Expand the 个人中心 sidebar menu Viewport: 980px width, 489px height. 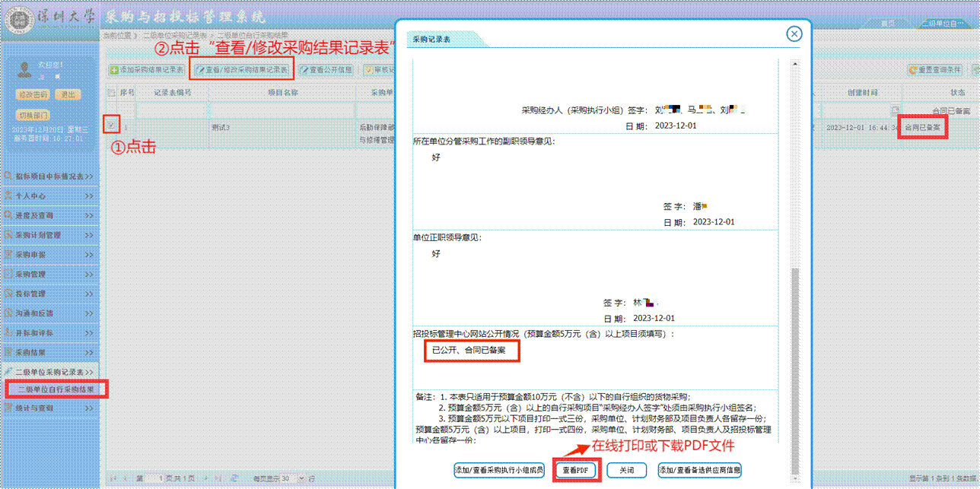click(49, 196)
